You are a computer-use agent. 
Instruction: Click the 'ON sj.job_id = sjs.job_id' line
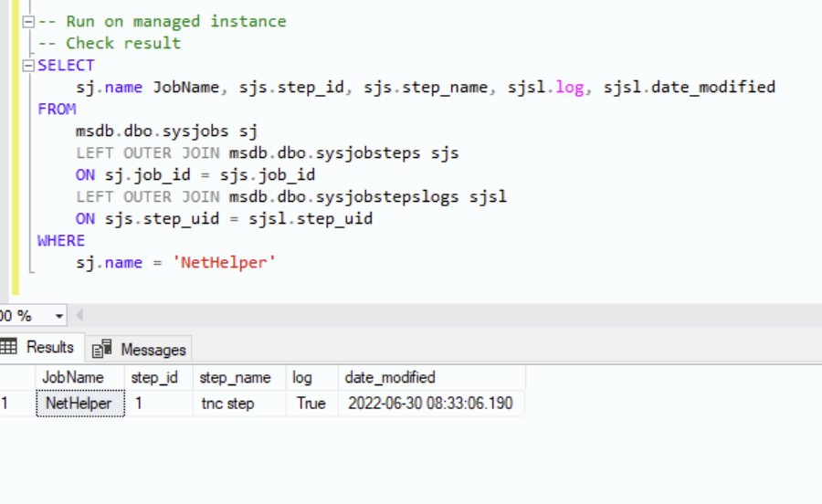pos(195,175)
